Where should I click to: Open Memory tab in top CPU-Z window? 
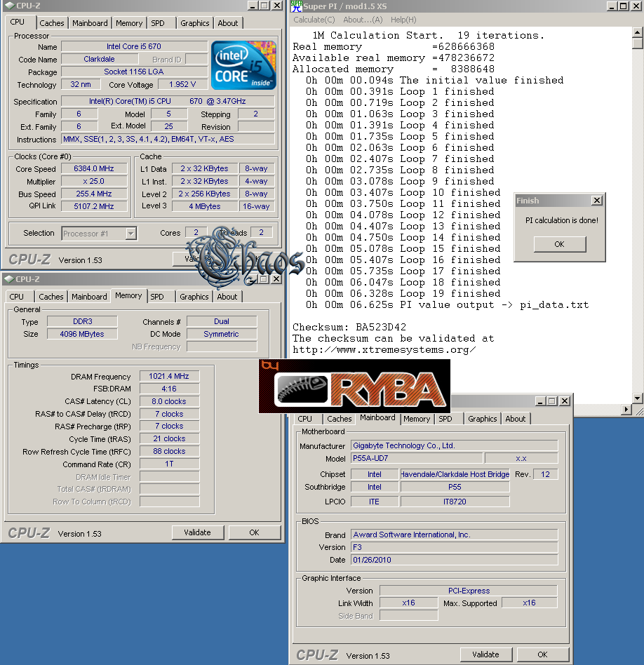pyautogui.click(x=129, y=23)
